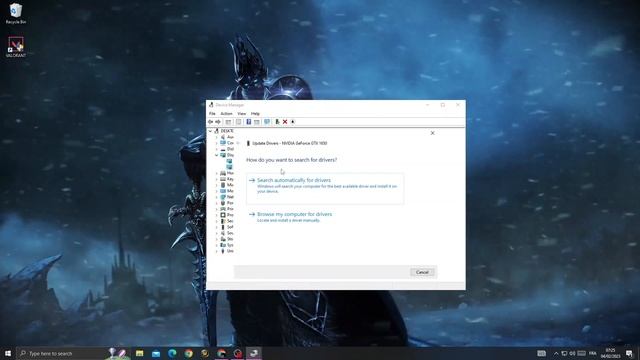The width and height of the screenshot is (640, 360).
Task: Open the network tray icon
Action: coord(564,353)
